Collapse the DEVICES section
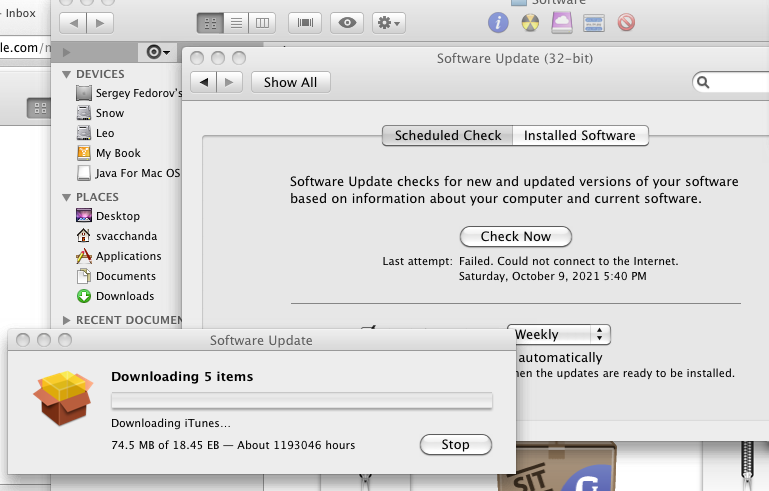This screenshot has height=491, width=769. [67, 74]
